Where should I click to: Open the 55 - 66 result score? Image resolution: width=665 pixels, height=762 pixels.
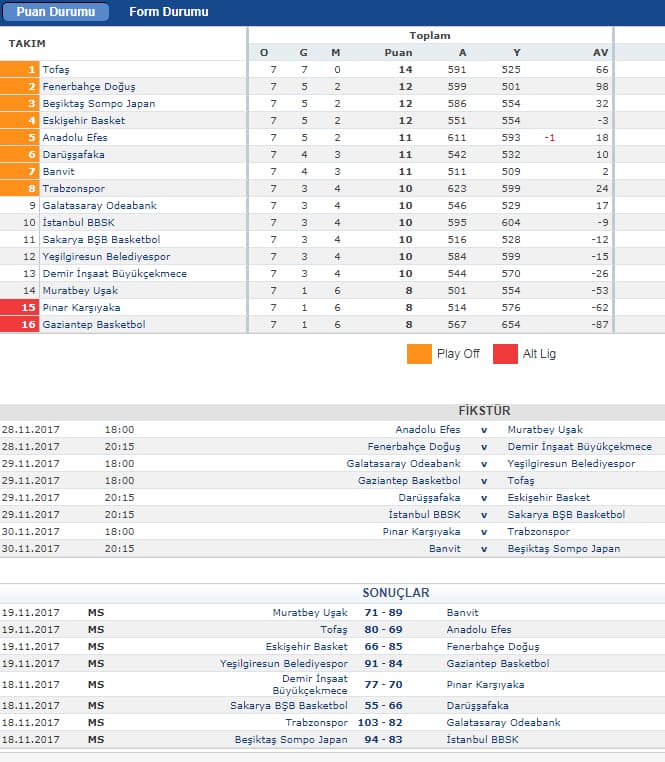pos(384,705)
